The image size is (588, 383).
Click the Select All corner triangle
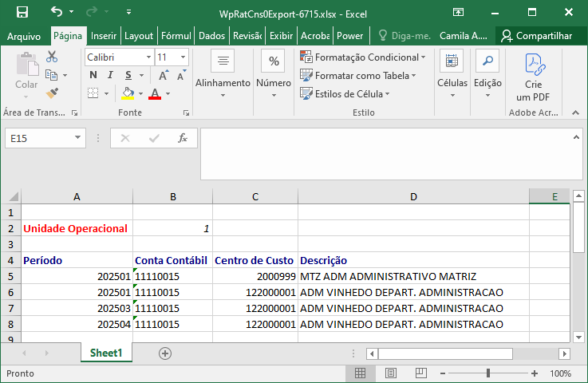13,196
